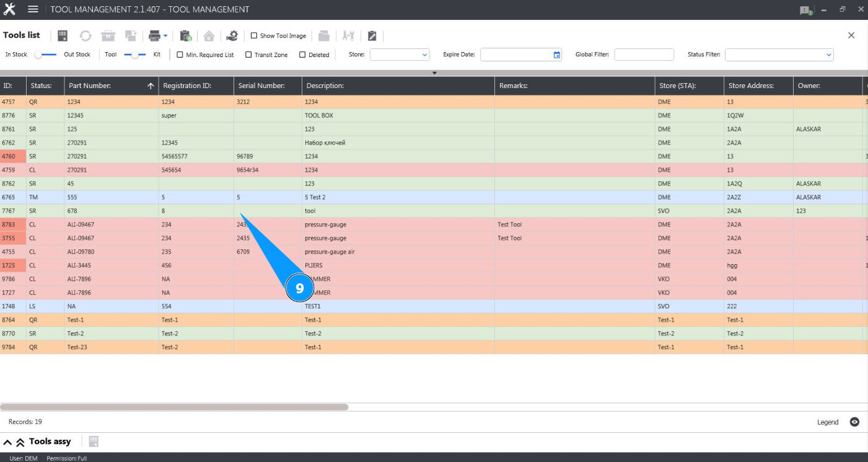Toggle the In Stock / Out Stock switch
The width and height of the screenshot is (868, 462).
(x=45, y=55)
